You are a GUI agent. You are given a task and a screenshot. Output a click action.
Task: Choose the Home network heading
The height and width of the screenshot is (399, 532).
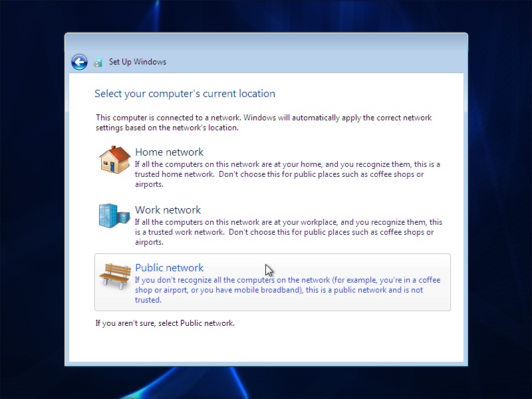pyautogui.click(x=170, y=152)
